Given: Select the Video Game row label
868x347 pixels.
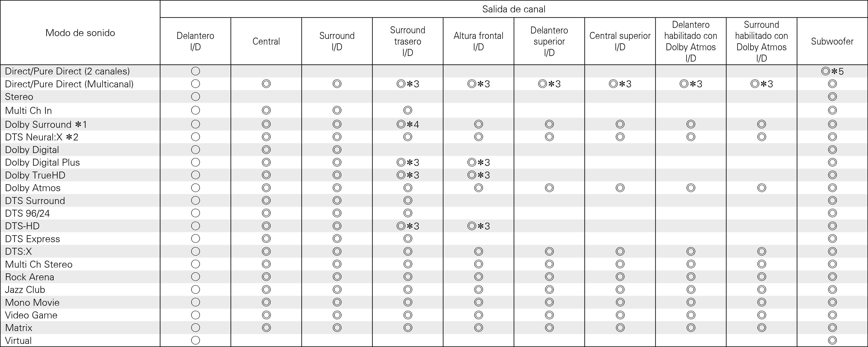Looking at the screenshot, I should click(x=31, y=315).
